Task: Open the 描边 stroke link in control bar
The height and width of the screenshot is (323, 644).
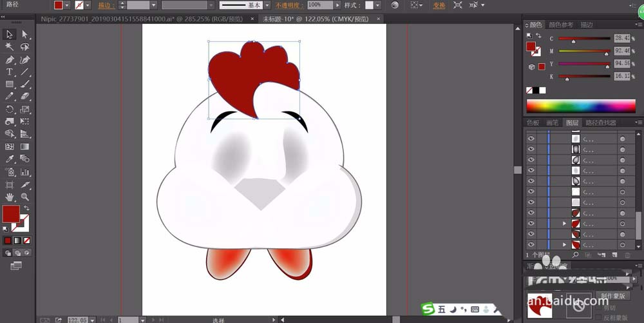Action: 106,5
